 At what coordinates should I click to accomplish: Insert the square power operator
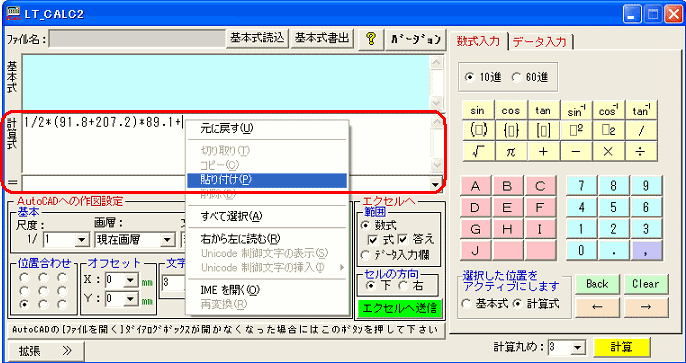click(x=576, y=130)
